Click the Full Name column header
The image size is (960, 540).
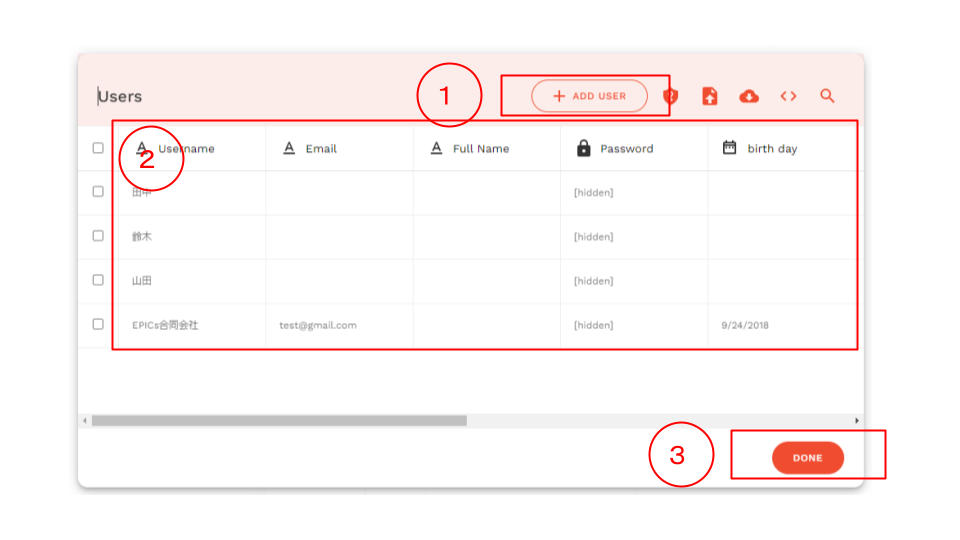click(487, 148)
